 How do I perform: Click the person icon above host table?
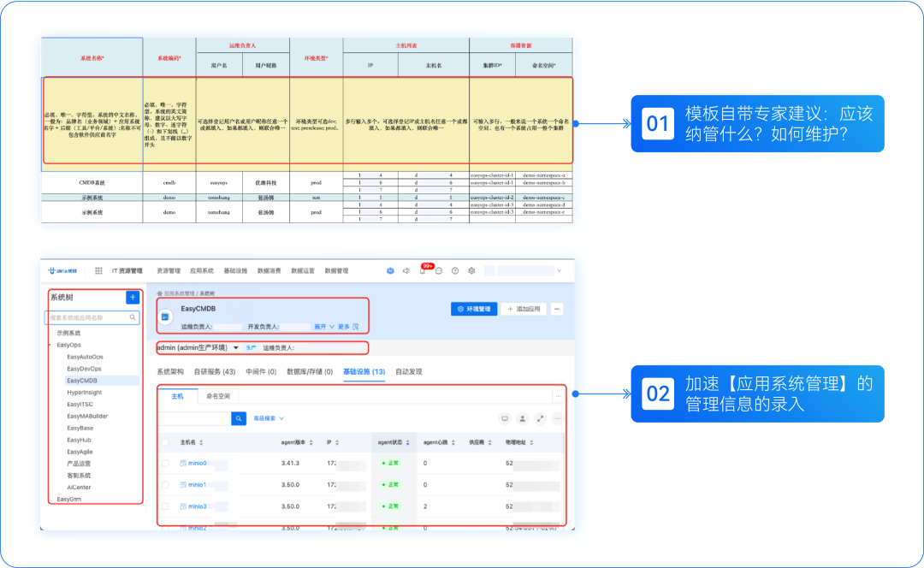(522, 419)
